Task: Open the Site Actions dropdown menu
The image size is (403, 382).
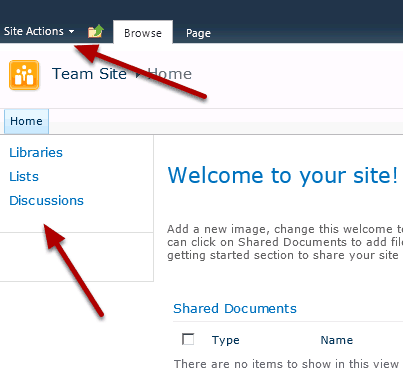Action: pyautogui.click(x=39, y=31)
